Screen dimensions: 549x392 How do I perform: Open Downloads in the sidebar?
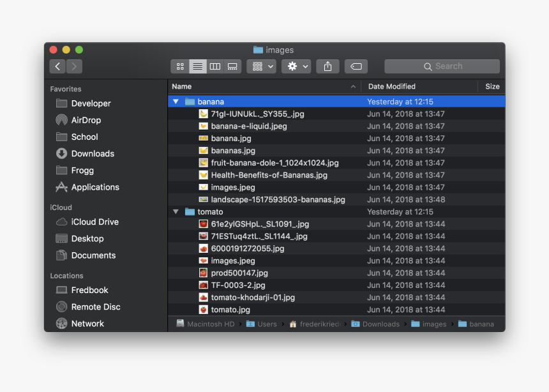click(92, 154)
